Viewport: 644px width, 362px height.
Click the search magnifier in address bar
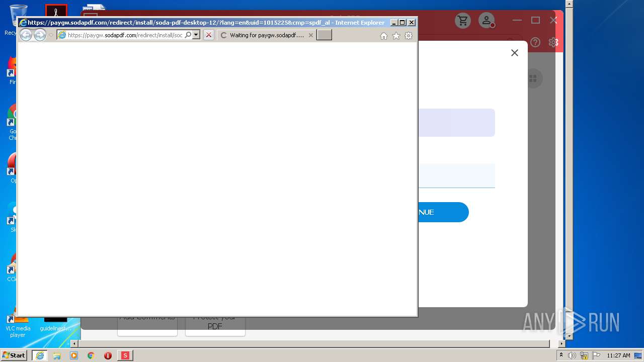click(188, 35)
